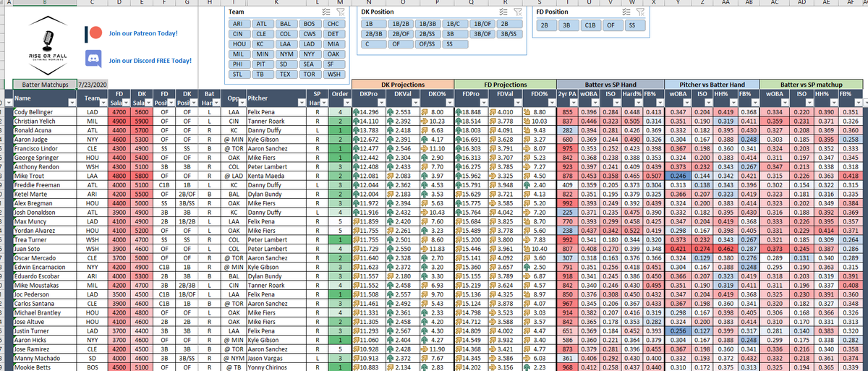
Task: Open the Opp column filter dropdown
Action: 242,102
